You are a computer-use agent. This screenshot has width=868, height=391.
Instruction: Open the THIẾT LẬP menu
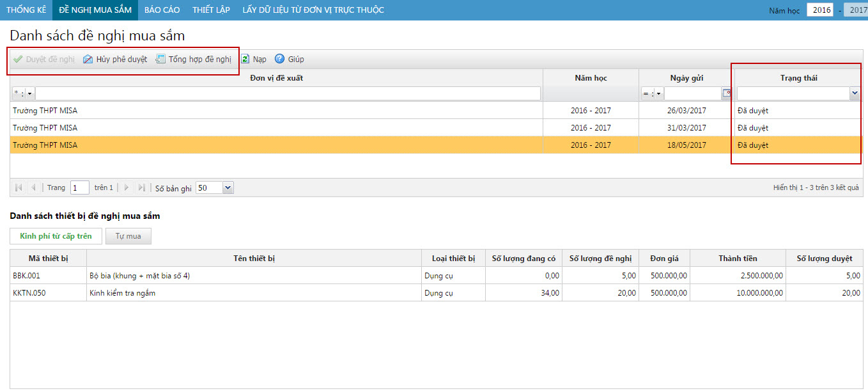211,10
